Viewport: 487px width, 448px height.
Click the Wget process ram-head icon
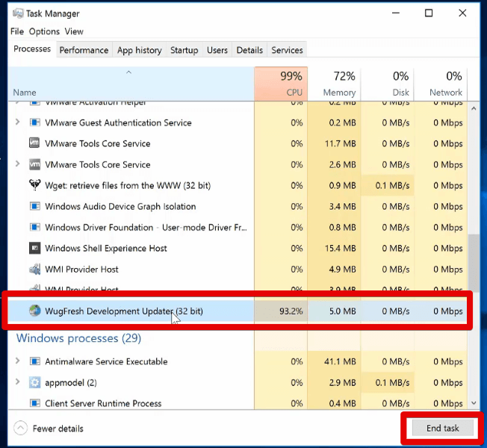click(x=35, y=185)
